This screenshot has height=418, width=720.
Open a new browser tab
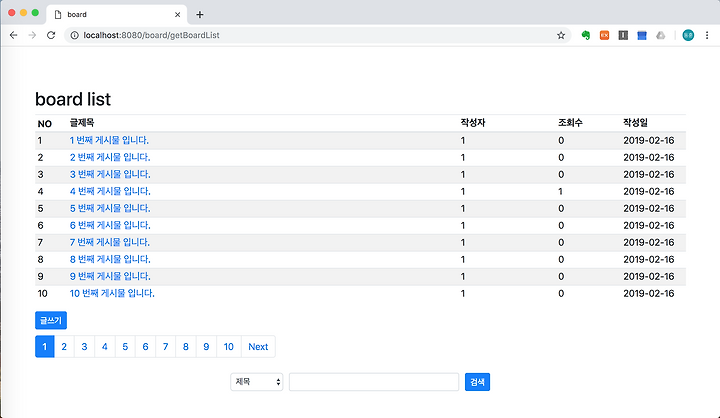pos(200,15)
